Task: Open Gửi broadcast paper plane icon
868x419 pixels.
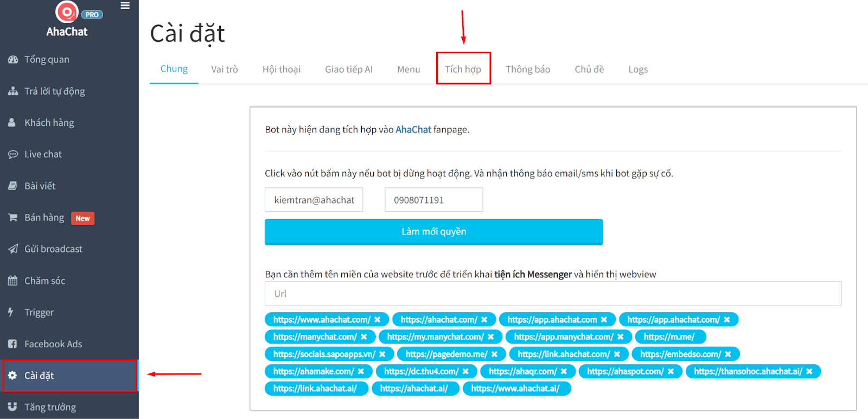Action: (x=13, y=249)
